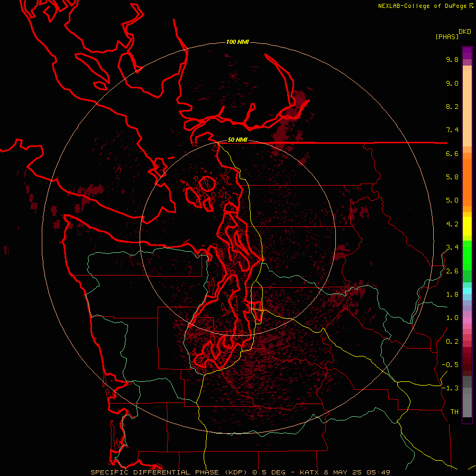This screenshot has width=476, height=476.
Task: Click the cyan segment of the color bar
Action: tap(467, 291)
